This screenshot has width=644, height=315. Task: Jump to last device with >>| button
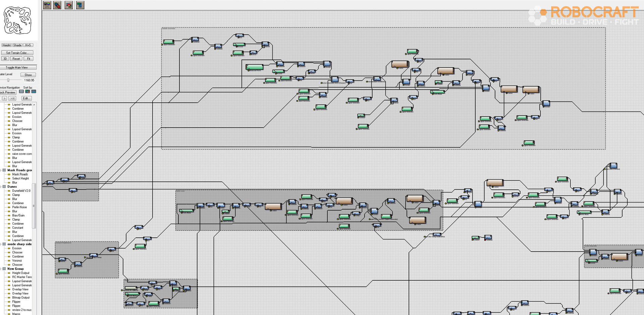tap(12, 98)
